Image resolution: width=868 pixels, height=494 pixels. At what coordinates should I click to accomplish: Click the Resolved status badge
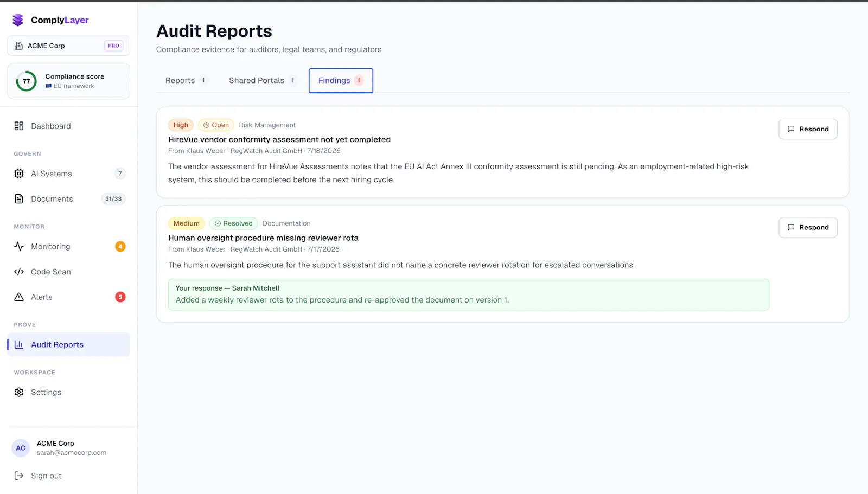pos(234,223)
